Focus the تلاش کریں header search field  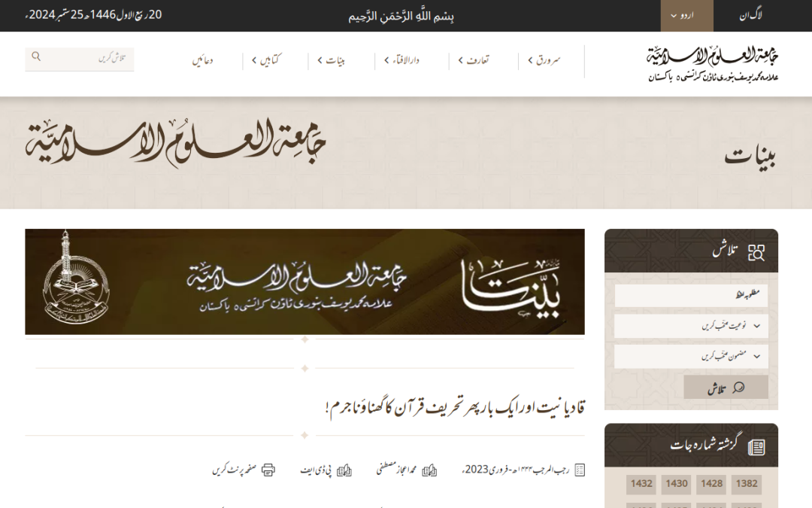(x=79, y=59)
